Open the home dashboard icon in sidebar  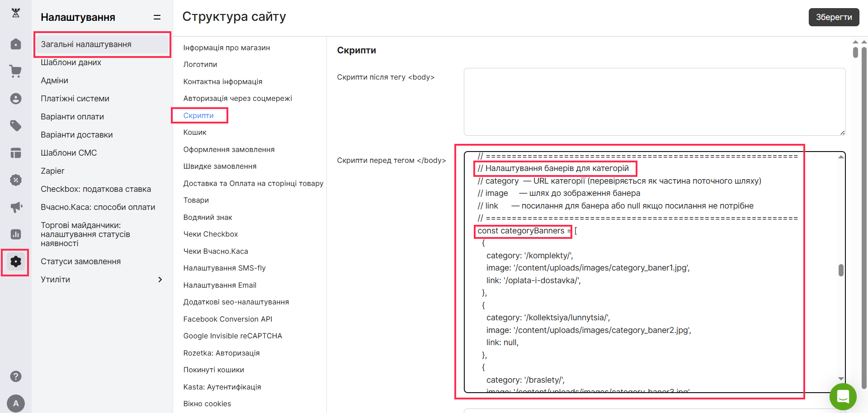(16, 44)
